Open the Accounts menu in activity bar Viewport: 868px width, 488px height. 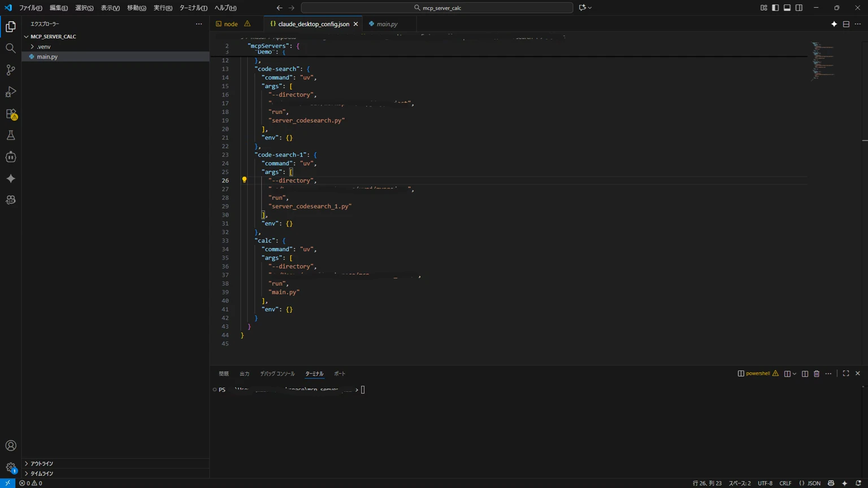[11, 446]
